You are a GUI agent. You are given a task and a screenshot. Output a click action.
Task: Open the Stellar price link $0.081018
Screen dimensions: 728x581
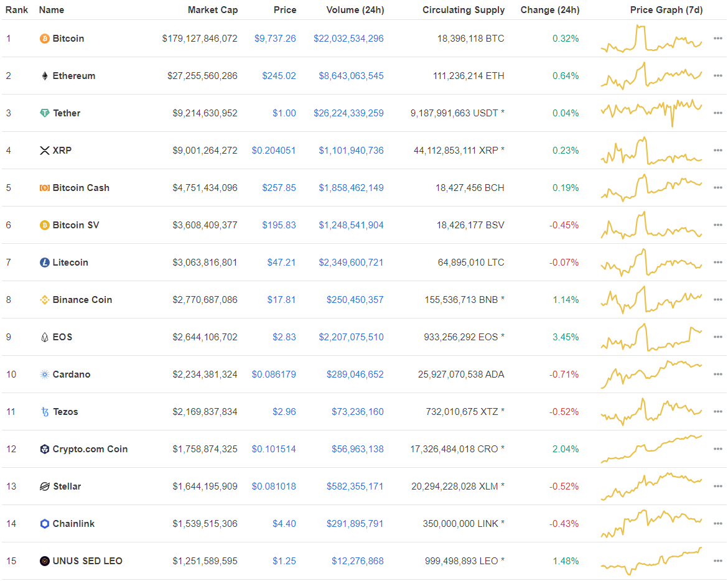274,486
